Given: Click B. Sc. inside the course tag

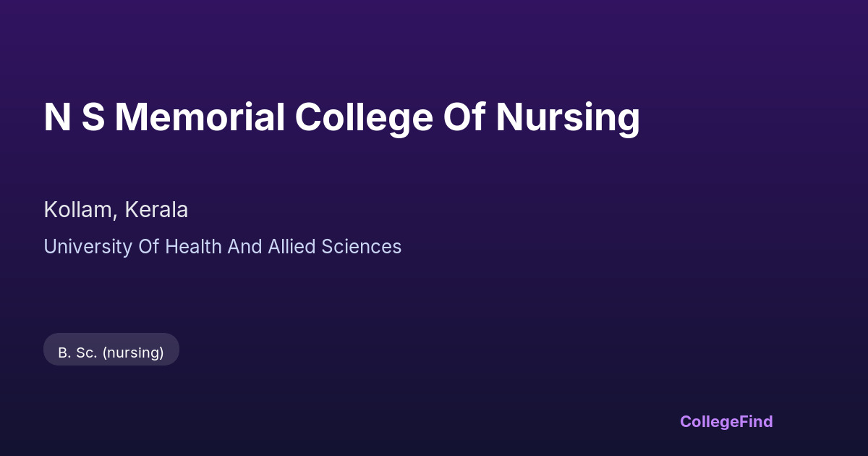Looking at the screenshot, I should 77,352.
